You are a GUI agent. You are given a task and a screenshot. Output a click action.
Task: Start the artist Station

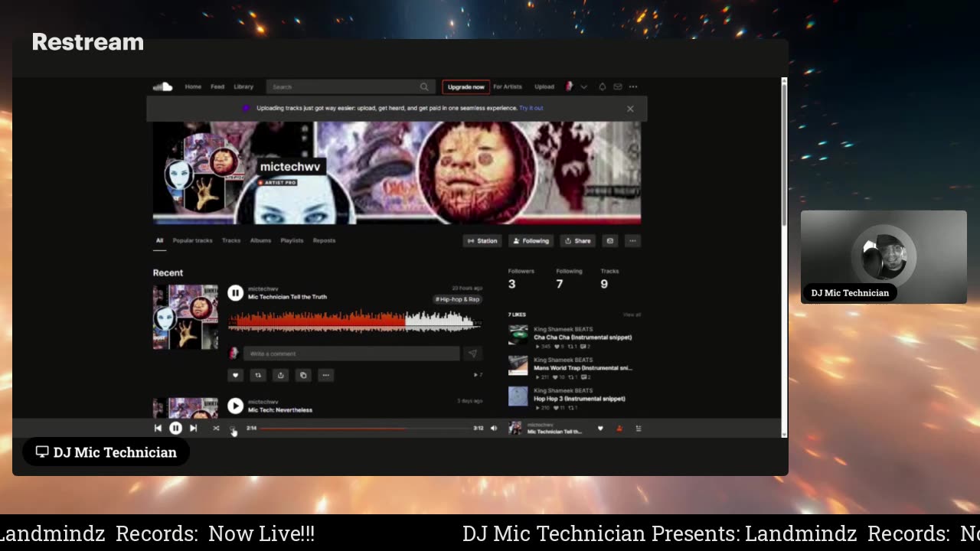click(x=482, y=240)
